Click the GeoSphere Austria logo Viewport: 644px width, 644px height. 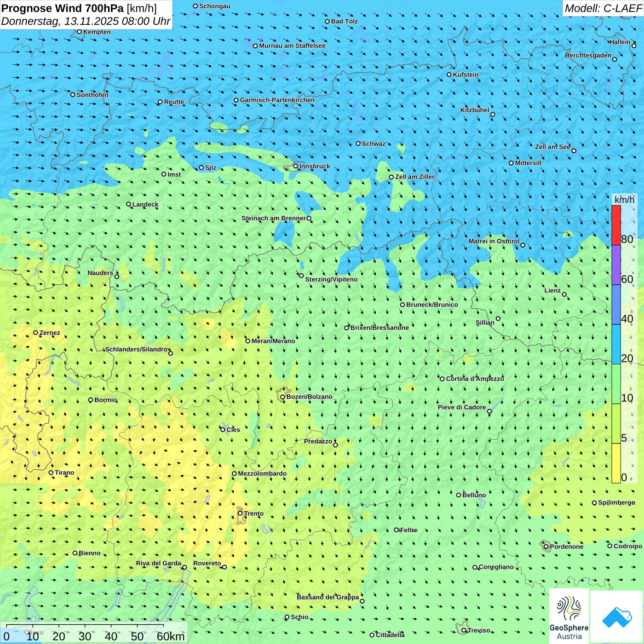(569, 616)
